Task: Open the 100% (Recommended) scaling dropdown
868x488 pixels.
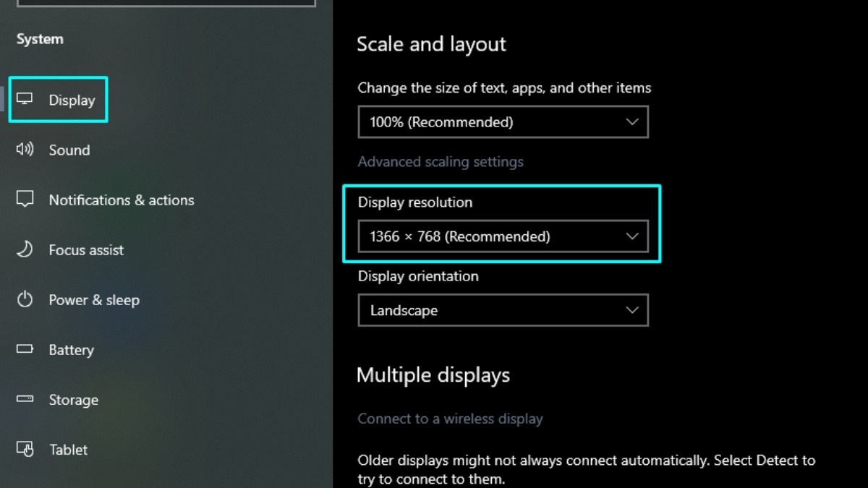Action: pyautogui.click(x=503, y=122)
